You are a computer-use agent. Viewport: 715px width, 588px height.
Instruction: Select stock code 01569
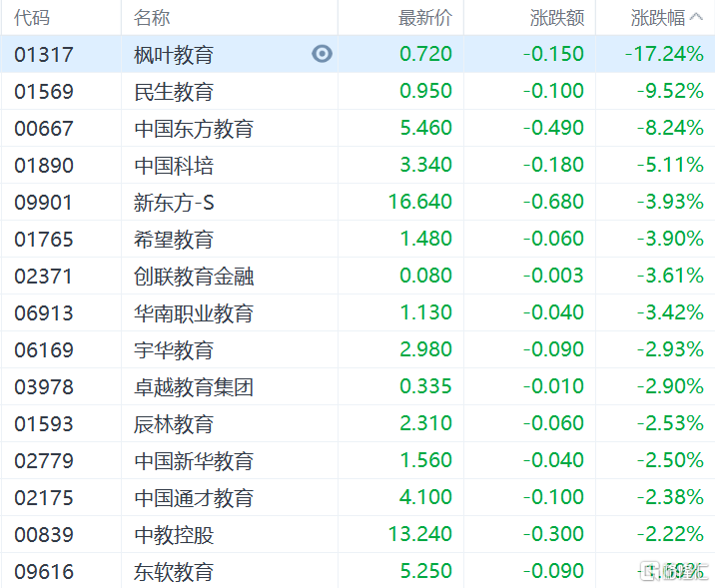click(44, 92)
